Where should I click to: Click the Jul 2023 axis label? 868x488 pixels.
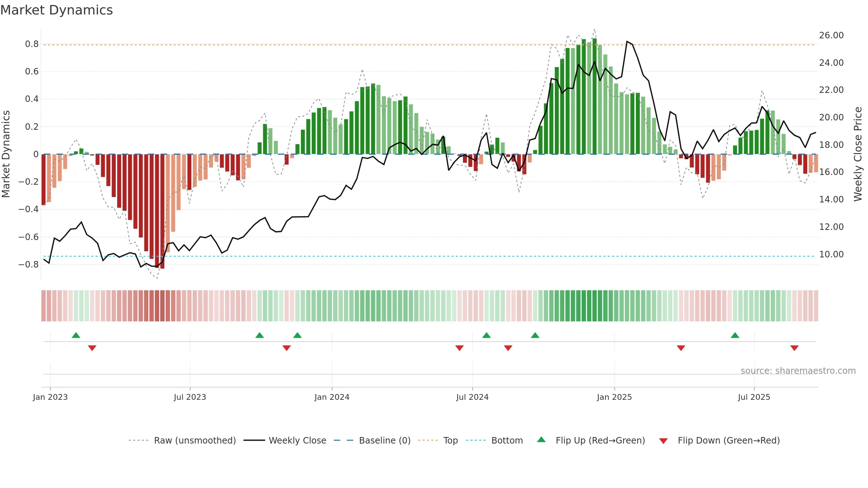(x=190, y=397)
